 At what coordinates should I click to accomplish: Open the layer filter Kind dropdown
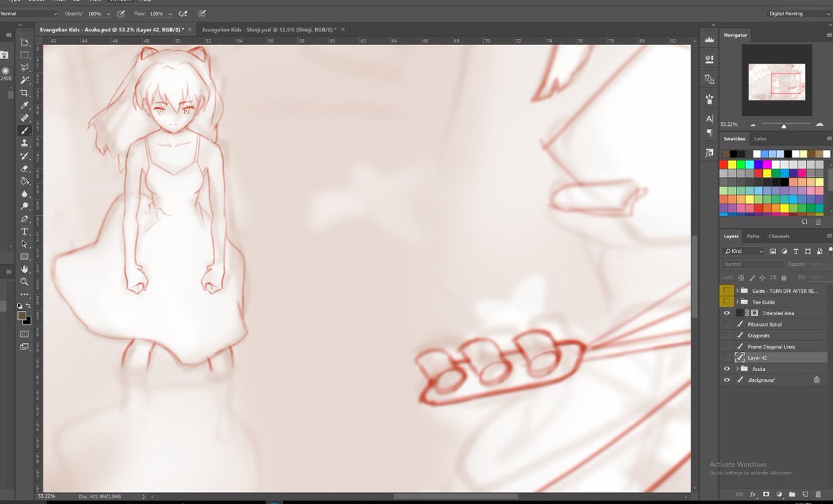click(x=743, y=251)
